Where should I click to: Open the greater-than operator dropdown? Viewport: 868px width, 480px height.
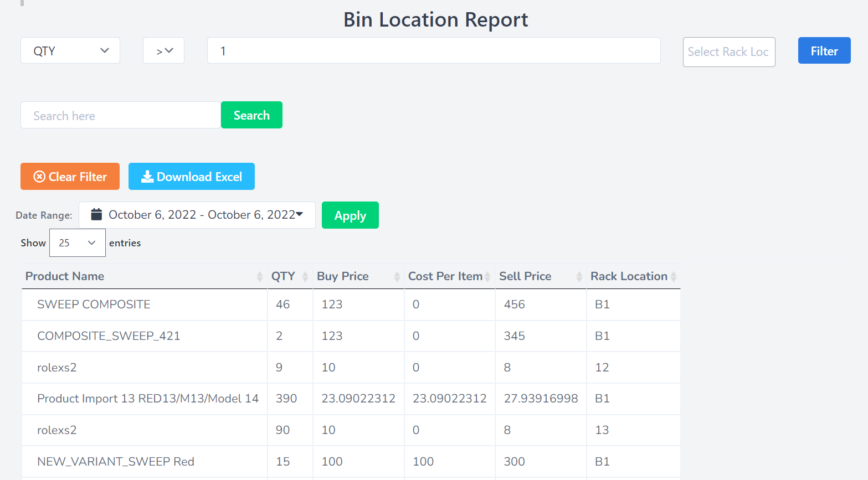click(x=163, y=50)
